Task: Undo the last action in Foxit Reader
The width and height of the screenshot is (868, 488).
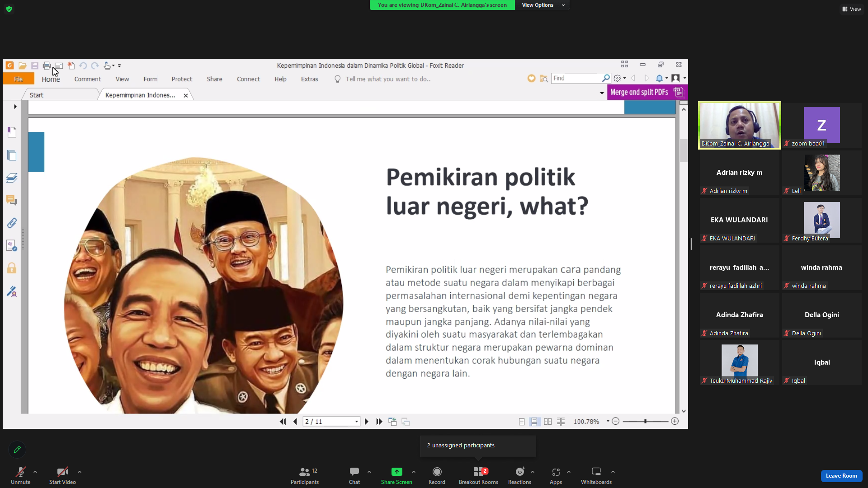Action: pyautogui.click(x=83, y=66)
